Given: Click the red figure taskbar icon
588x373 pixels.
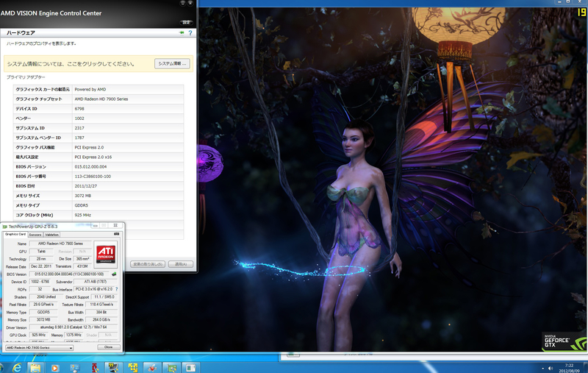Looking at the screenshot, I should point(95,368).
